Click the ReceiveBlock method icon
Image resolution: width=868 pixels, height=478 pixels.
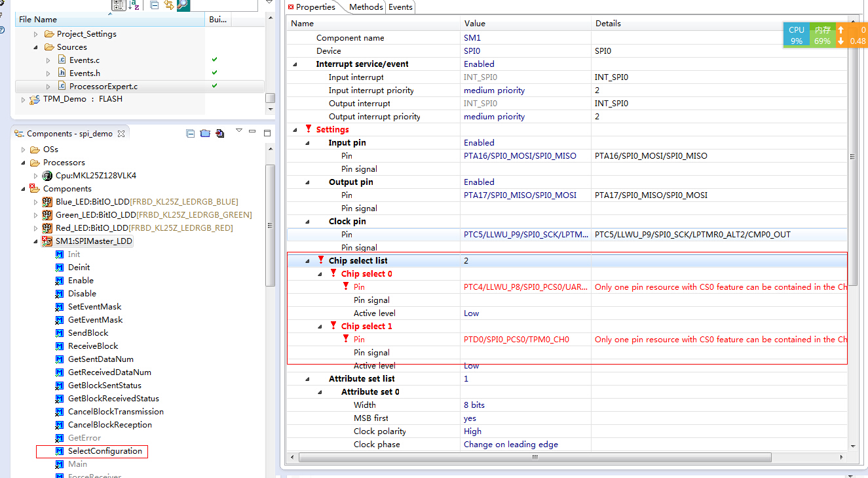[x=60, y=346]
